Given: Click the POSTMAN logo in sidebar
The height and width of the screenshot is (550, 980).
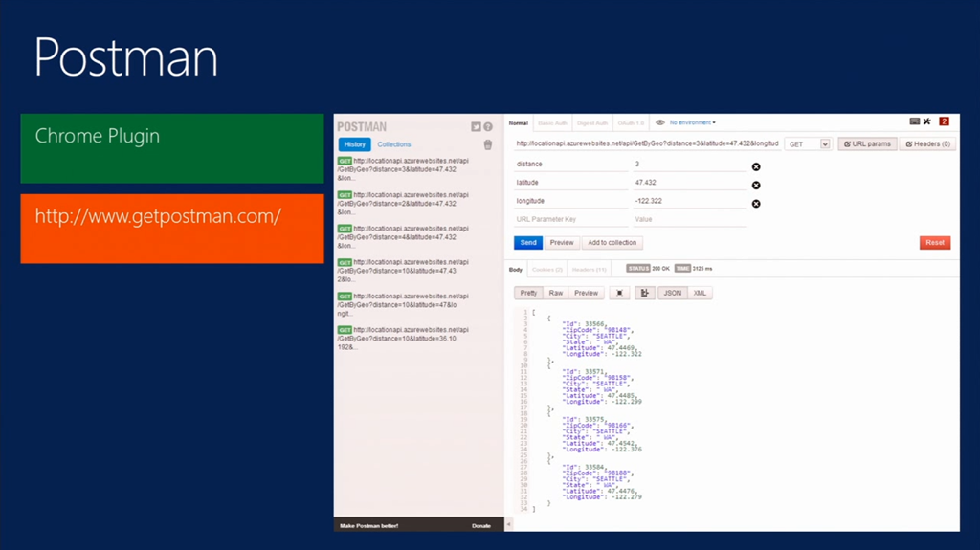Looking at the screenshot, I should point(362,127).
